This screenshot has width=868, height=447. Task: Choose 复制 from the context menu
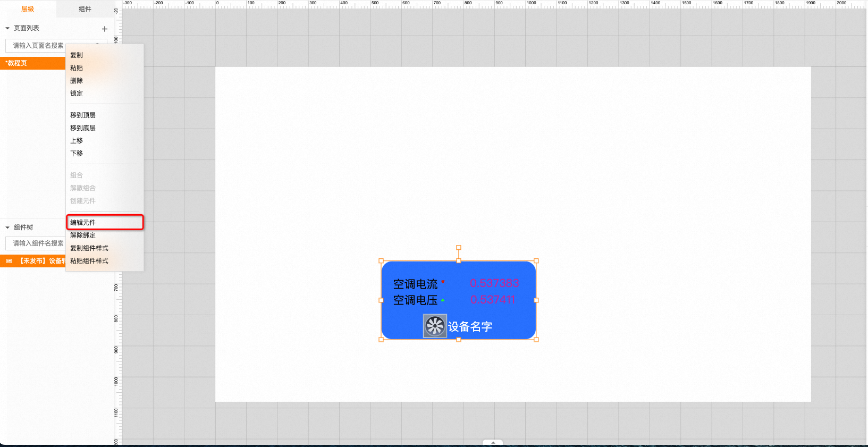click(105, 55)
